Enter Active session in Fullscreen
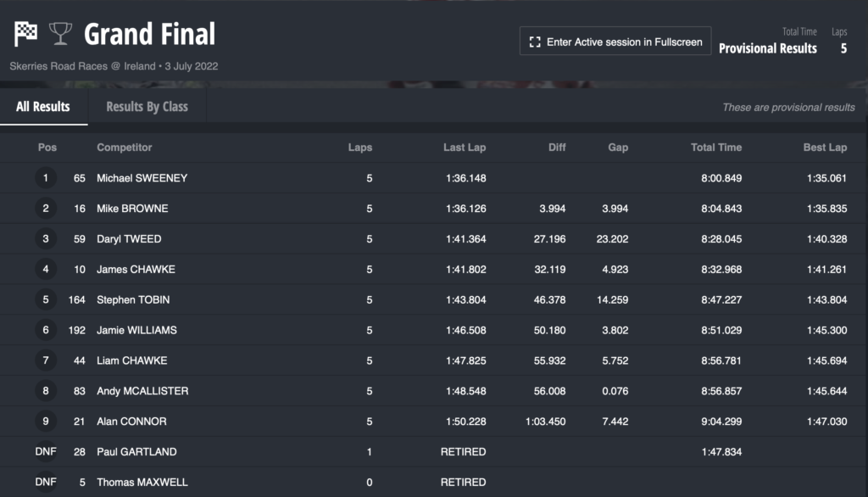This screenshot has height=497, width=868. point(615,42)
